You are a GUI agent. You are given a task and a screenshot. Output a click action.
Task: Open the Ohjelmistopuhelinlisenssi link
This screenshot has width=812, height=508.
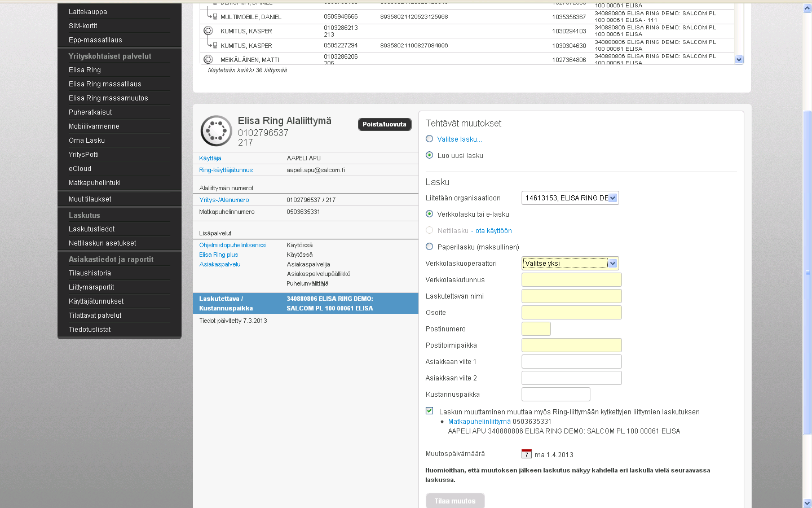[x=233, y=245]
